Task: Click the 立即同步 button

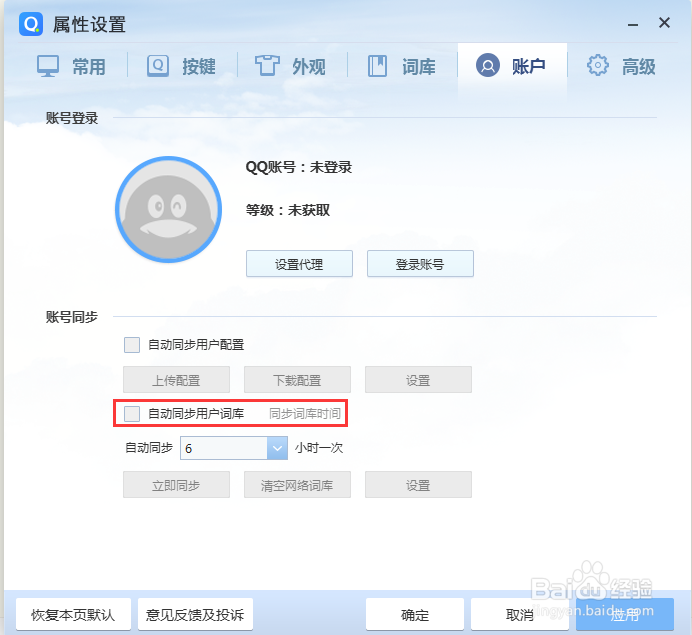Action: pyautogui.click(x=177, y=485)
